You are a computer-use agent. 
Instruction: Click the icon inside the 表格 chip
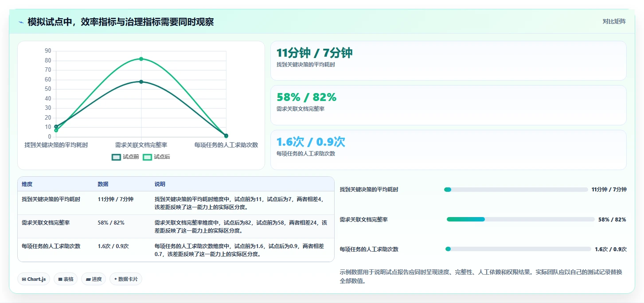point(60,280)
